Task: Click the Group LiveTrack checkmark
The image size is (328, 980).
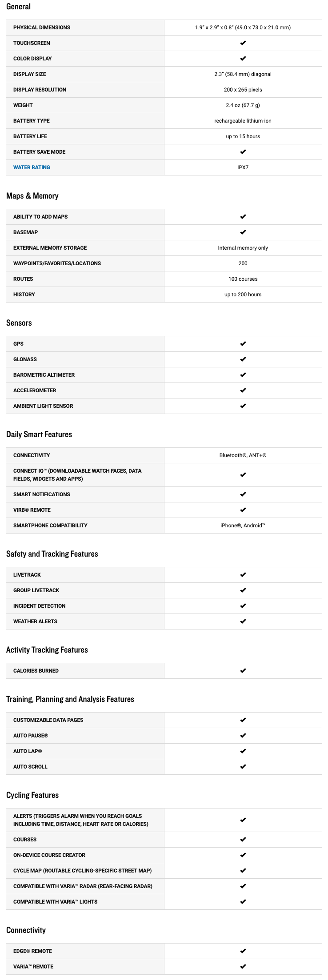Action: 243,590
